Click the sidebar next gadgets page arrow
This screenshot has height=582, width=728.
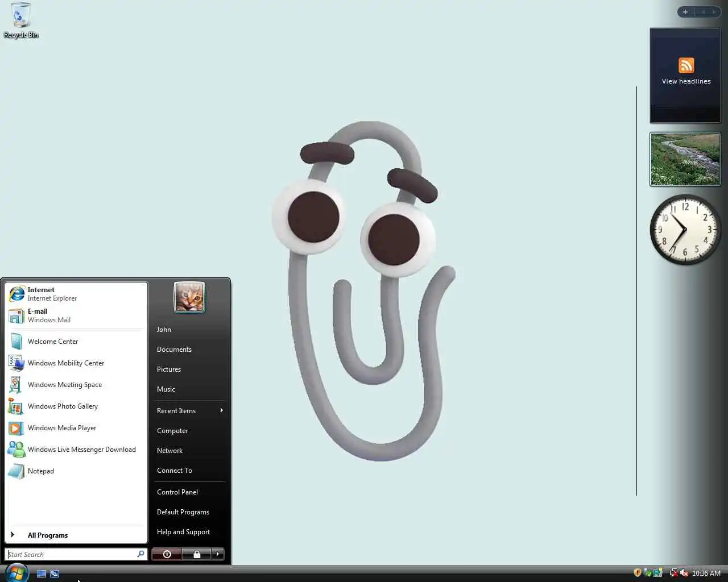click(714, 12)
